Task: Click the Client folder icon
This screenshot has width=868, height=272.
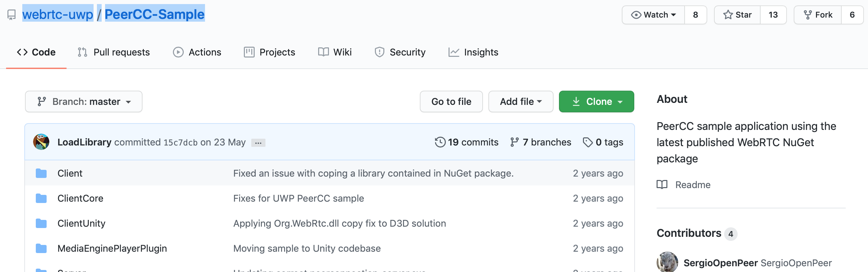Action: (x=41, y=173)
